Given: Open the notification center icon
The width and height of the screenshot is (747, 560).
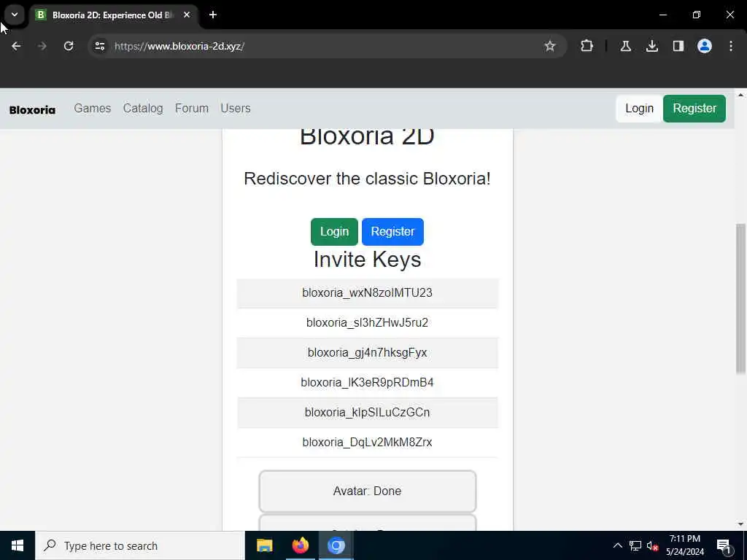Looking at the screenshot, I should pyautogui.click(x=724, y=545).
